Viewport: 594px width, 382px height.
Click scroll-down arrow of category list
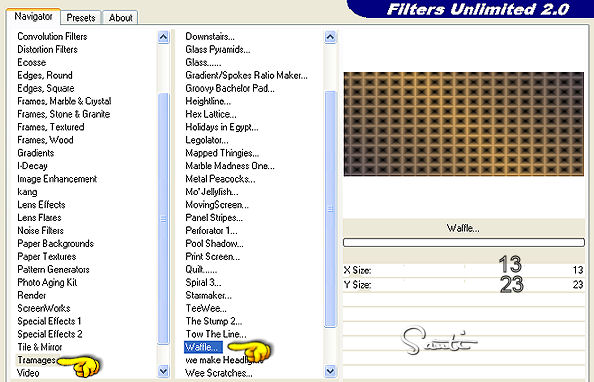pyautogui.click(x=163, y=371)
